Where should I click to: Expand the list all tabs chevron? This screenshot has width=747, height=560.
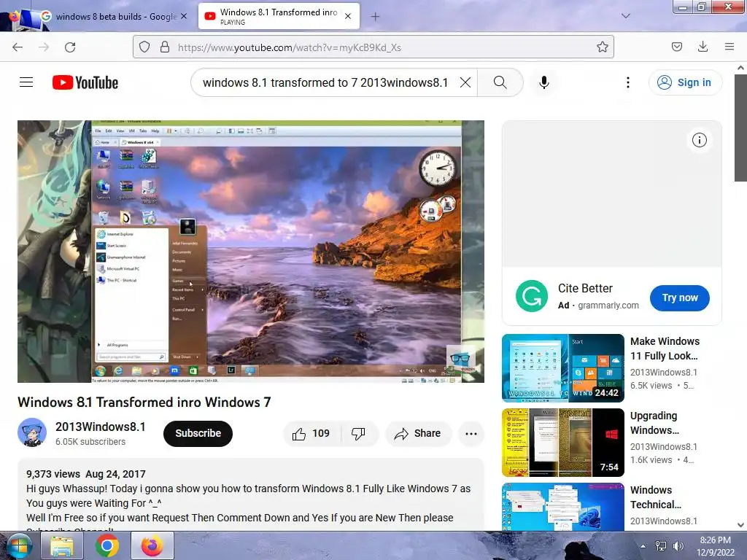pyautogui.click(x=626, y=16)
